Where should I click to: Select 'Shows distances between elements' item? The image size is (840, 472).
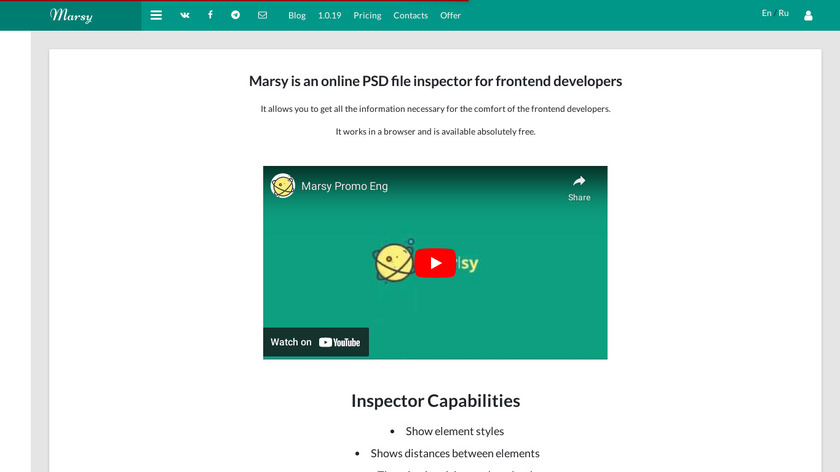tap(455, 453)
